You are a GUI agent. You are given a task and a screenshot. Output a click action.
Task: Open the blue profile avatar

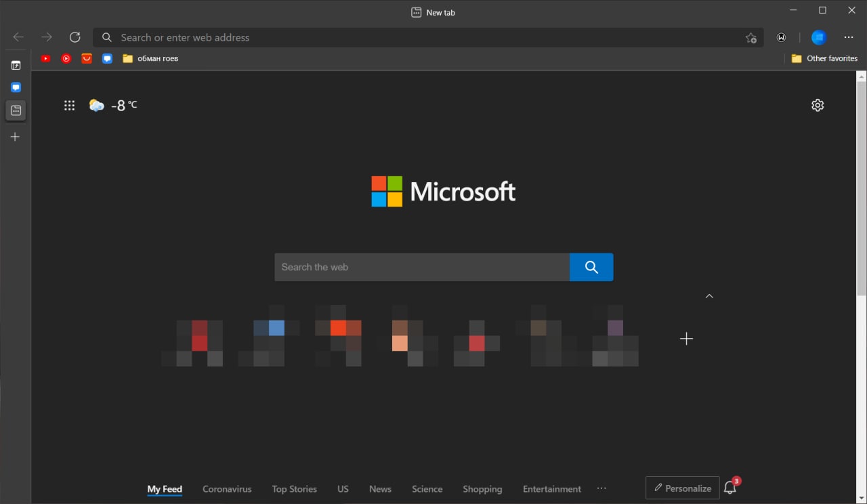[x=819, y=37]
